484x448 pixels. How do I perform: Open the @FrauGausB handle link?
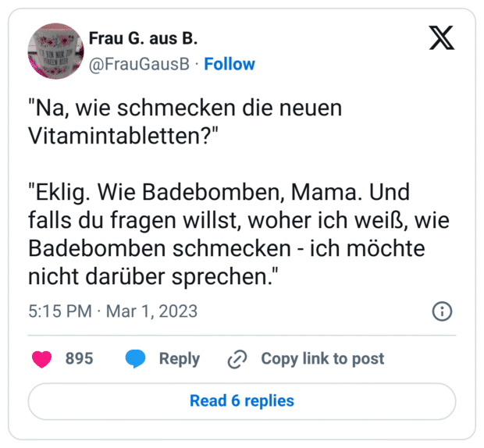pos(140,64)
